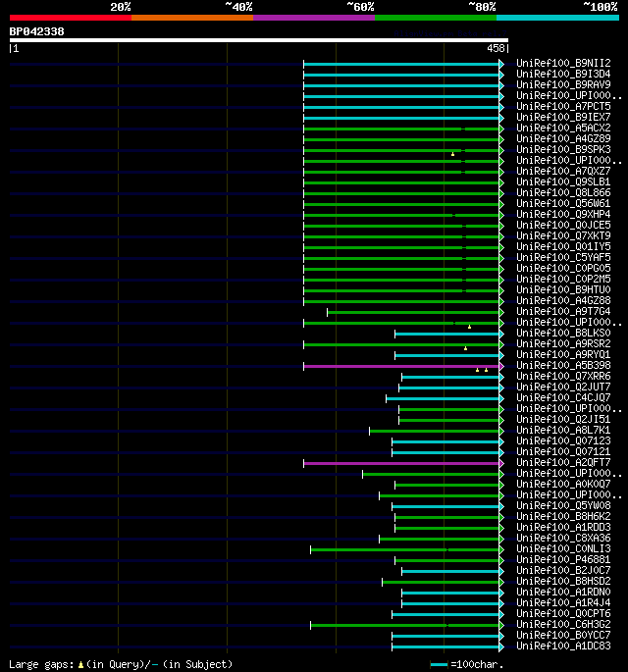Select the UniRef100_Q8L866 label

pyautogui.click(x=563, y=193)
